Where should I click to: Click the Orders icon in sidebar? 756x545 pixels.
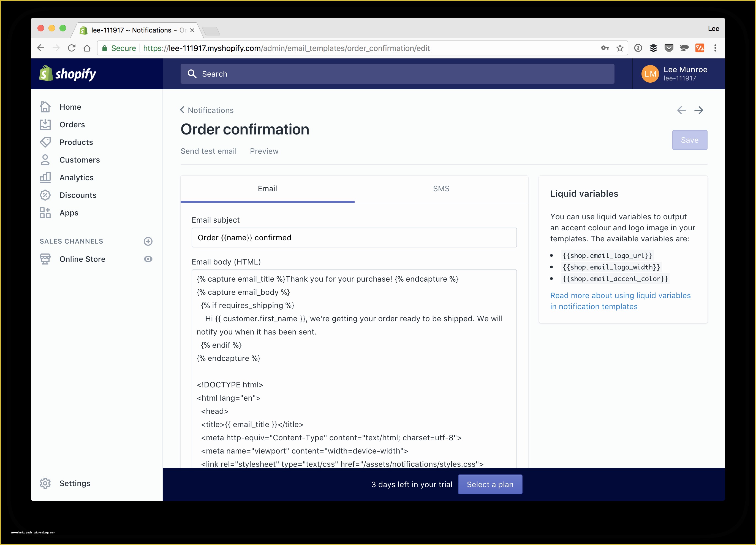tap(46, 125)
